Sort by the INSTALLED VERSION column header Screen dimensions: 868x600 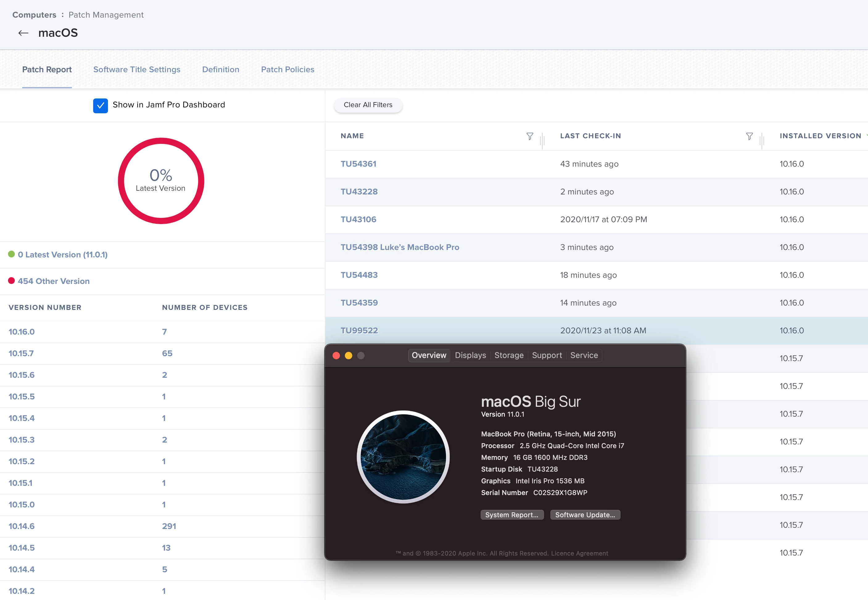820,136
